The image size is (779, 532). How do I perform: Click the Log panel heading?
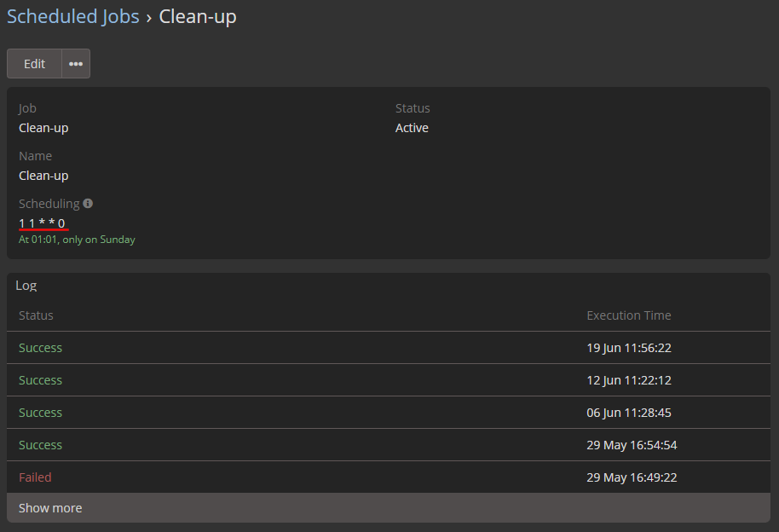click(x=26, y=286)
